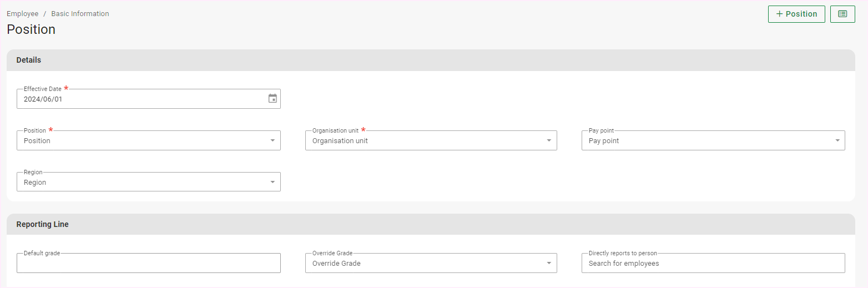The height and width of the screenshot is (288, 868).
Task: Open the Pay point combo box
Action: tap(705, 141)
